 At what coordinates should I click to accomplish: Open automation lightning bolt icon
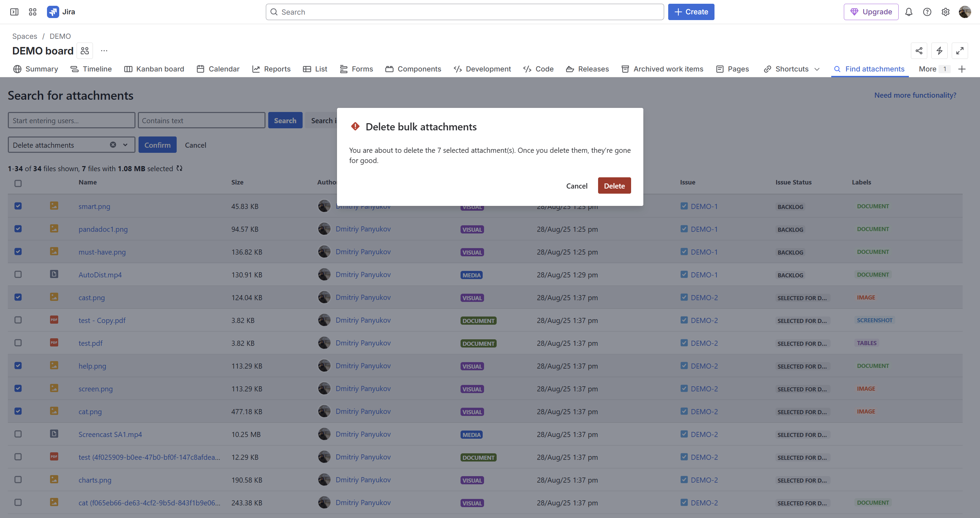coord(939,51)
